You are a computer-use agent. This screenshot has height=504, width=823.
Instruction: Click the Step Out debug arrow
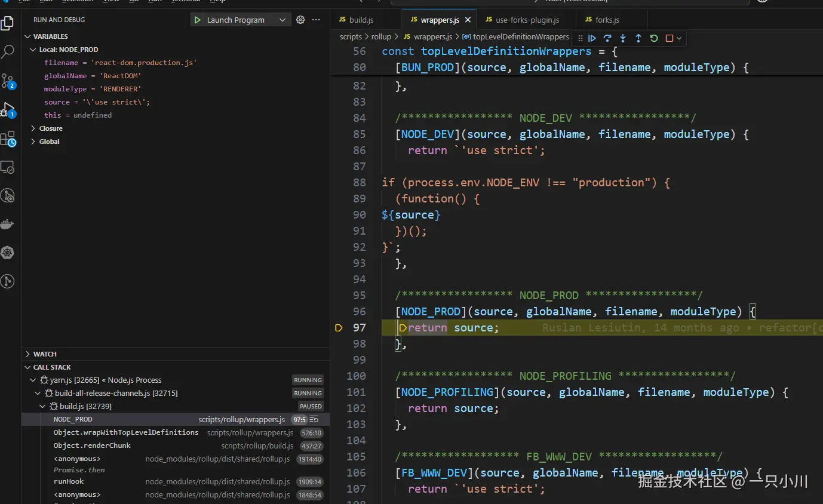tap(638, 38)
